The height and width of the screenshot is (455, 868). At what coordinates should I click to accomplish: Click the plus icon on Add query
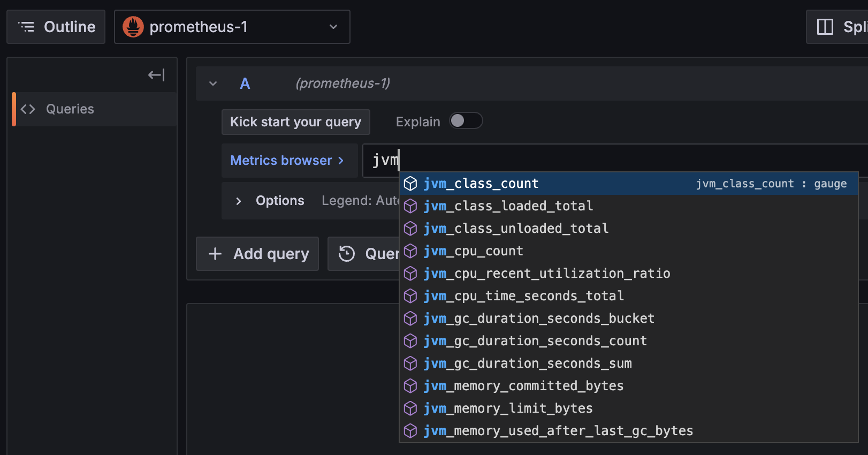[x=215, y=254]
